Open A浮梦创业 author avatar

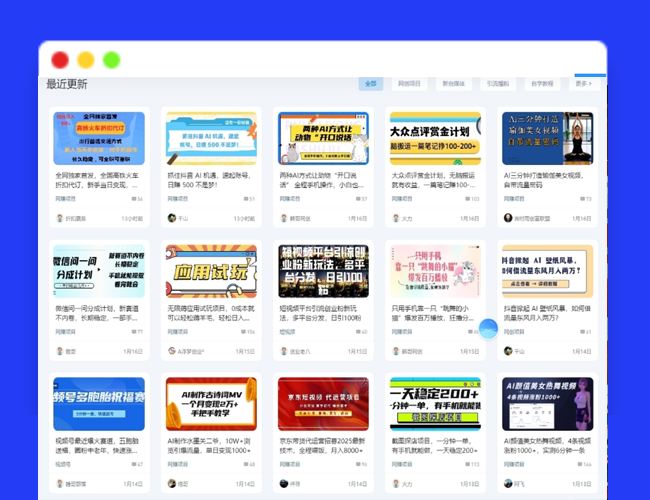coord(172,351)
